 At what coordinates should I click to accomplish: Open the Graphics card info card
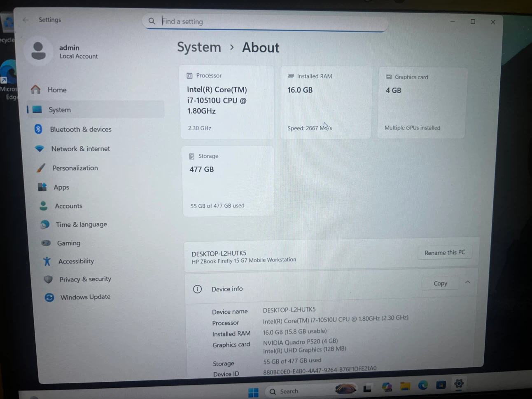tap(422, 103)
